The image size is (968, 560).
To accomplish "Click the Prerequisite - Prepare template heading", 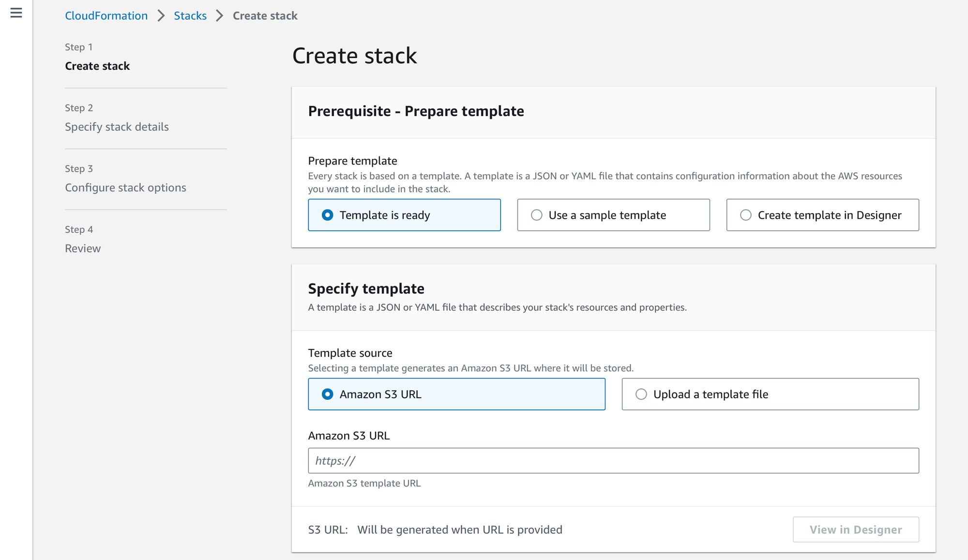I will click(x=416, y=111).
